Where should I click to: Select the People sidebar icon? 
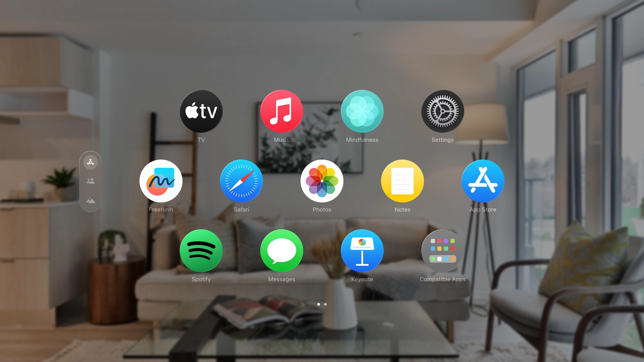coord(90,181)
